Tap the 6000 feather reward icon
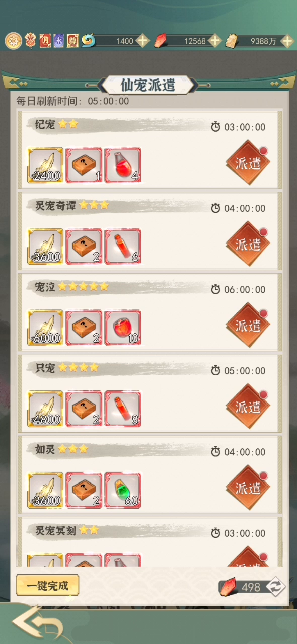 (45, 328)
